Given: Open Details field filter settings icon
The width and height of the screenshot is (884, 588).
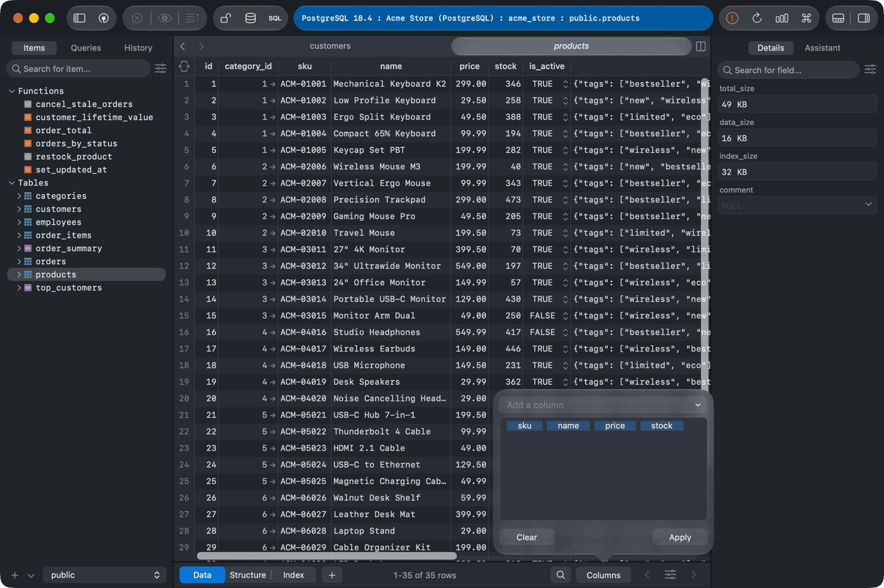Looking at the screenshot, I should [870, 70].
